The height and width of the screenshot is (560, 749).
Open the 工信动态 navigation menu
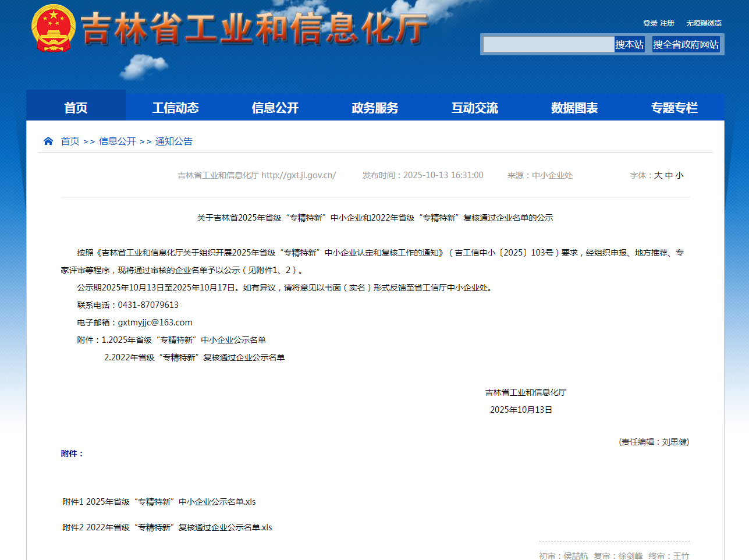point(175,107)
